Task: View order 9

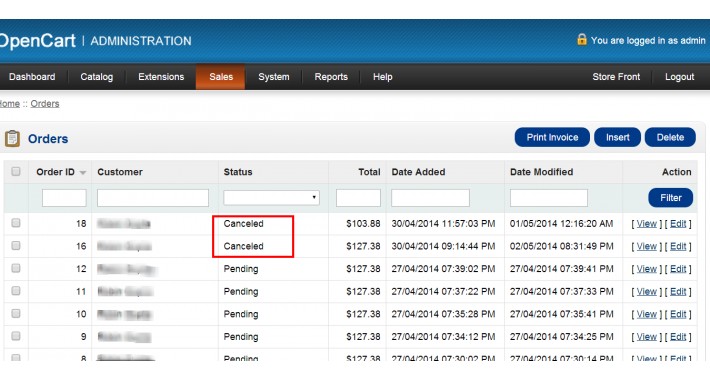Action: point(647,337)
